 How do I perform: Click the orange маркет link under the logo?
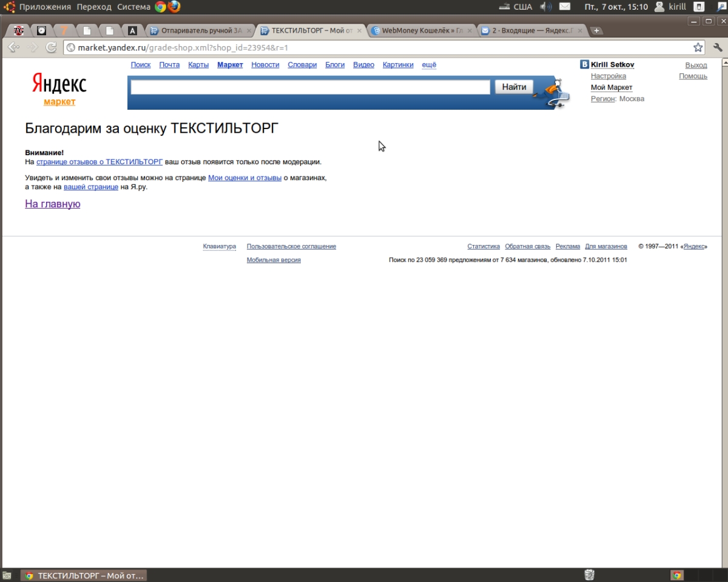point(59,102)
